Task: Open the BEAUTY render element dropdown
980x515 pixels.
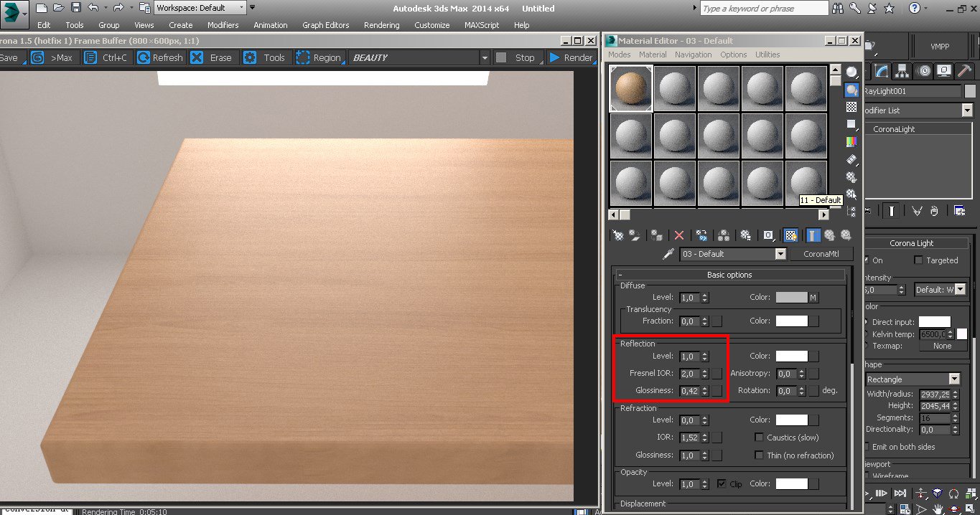Action: coord(485,57)
